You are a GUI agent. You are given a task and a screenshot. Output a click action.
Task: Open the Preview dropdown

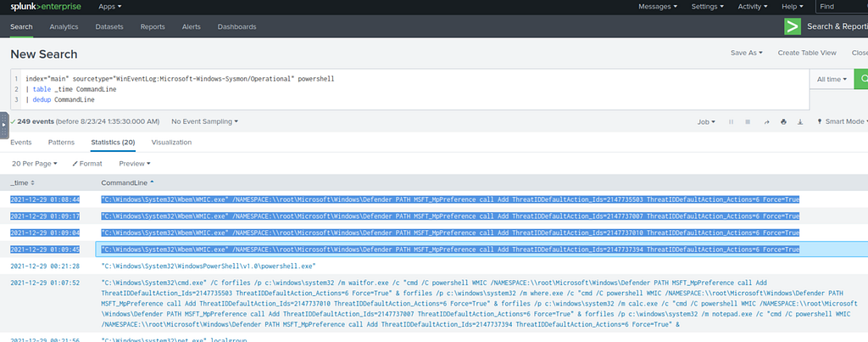click(x=135, y=164)
